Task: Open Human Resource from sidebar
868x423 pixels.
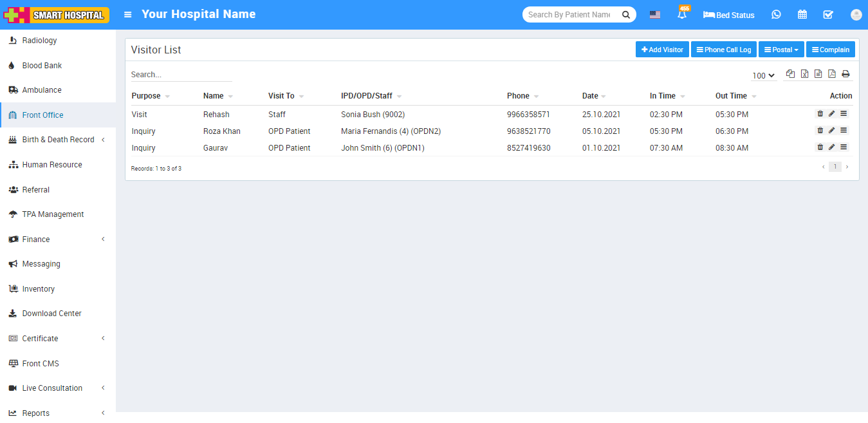Action: [x=52, y=165]
